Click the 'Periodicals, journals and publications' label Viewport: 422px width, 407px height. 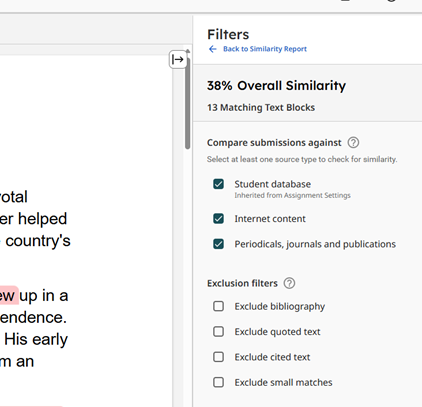315,244
